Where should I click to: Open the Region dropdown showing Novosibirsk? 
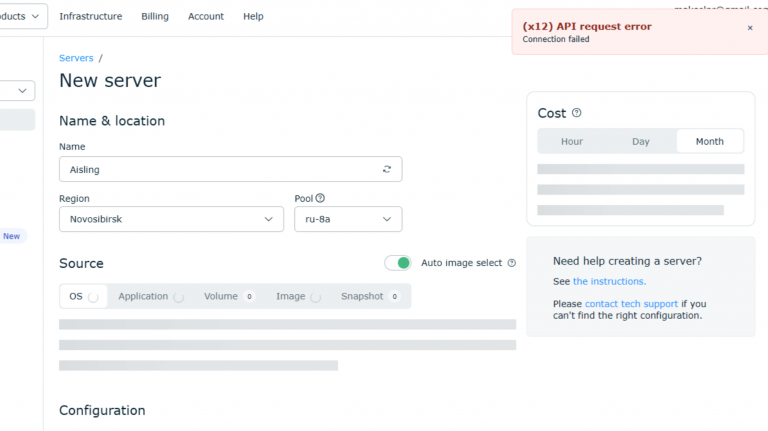pyautogui.click(x=171, y=219)
